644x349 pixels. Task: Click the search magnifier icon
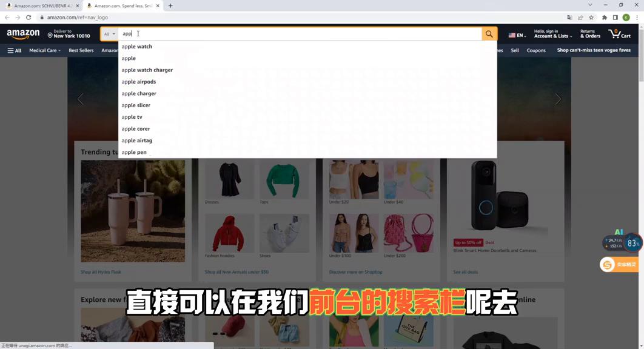[489, 34]
